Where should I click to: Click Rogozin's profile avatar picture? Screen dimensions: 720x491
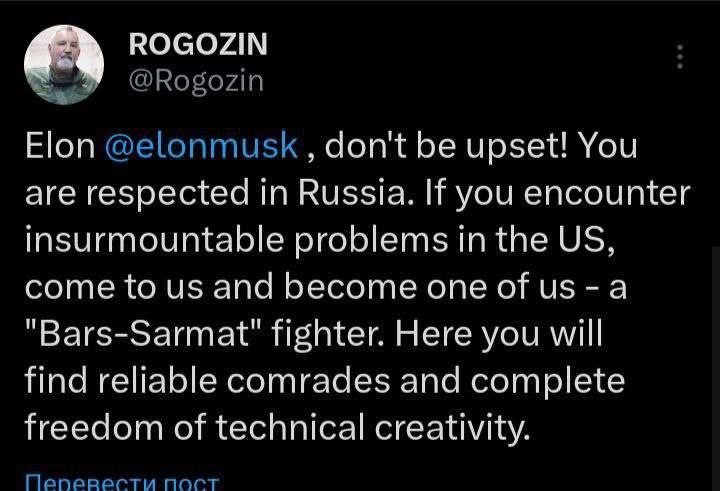[63, 64]
